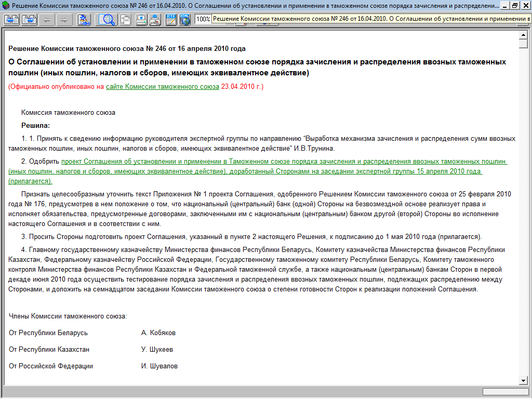Go to the next document in the toolbar
Viewport: 532px width, 399px height.
coord(29,20)
